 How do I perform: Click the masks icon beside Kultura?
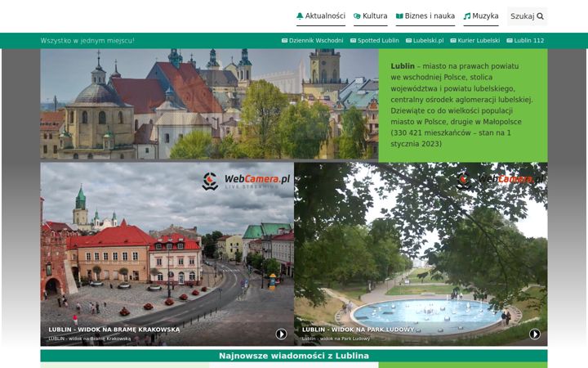[x=357, y=16]
